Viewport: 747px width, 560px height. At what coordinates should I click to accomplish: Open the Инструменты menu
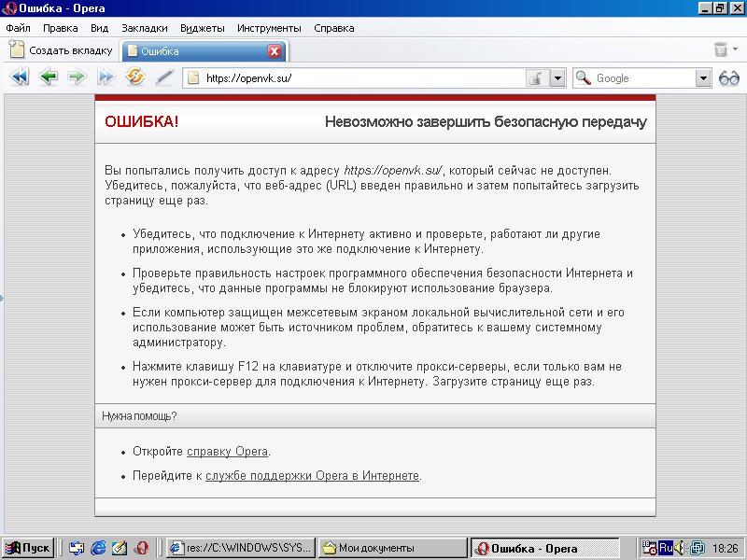pos(269,28)
